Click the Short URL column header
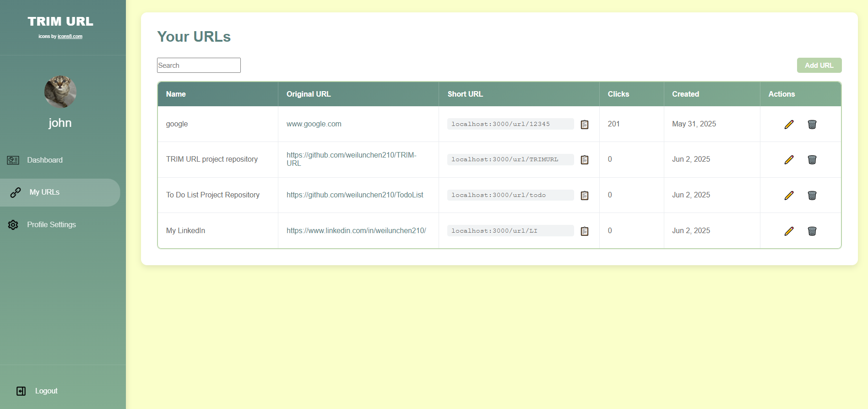868x409 pixels. (465, 94)
